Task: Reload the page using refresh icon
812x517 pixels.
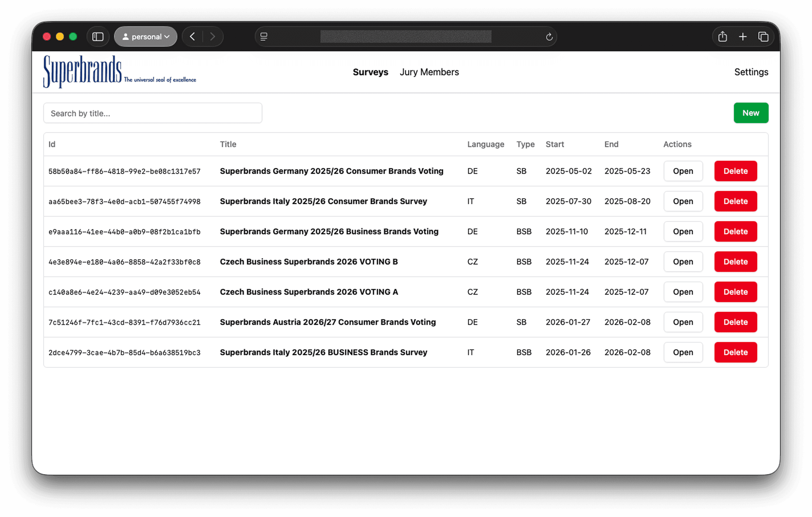Action: pos(549,36)
